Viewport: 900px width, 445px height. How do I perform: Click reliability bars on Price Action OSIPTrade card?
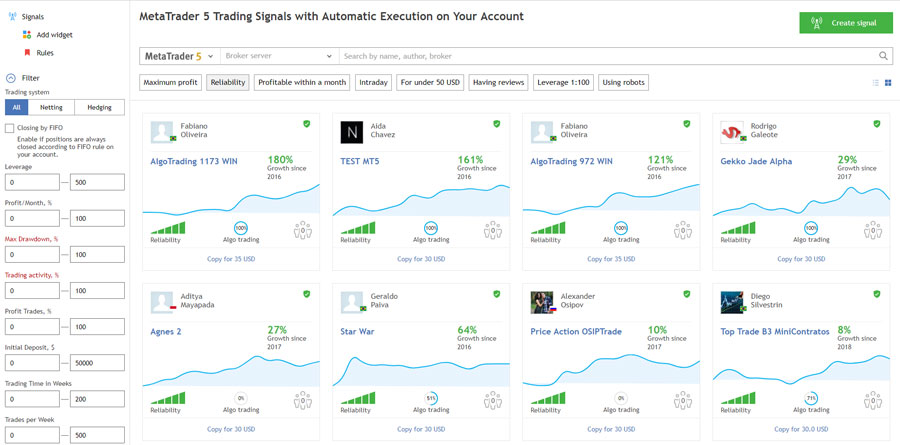point(548,398)
